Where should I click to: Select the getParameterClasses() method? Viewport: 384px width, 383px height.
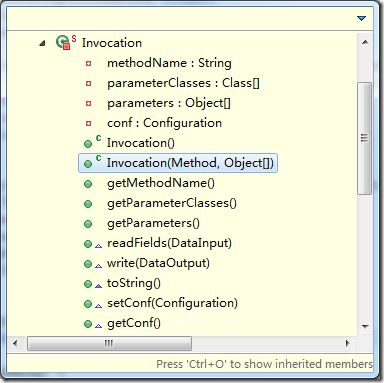(x=172, y=203)
